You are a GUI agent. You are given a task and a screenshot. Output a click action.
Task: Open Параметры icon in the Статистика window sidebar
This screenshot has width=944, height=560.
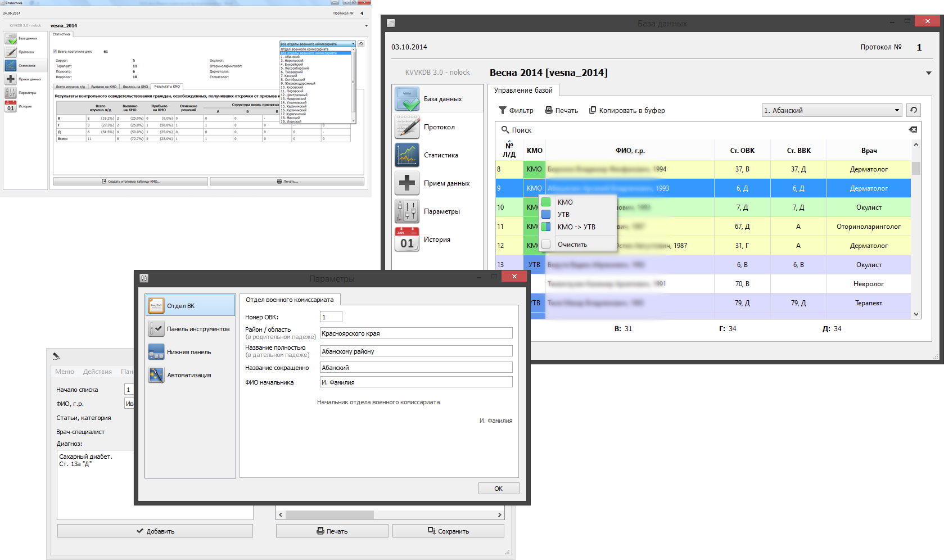(x=11, y=93)
